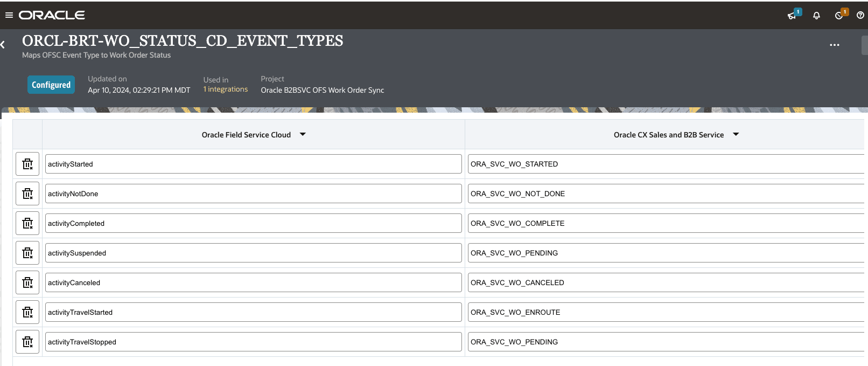868x366 pixels.
Task: Delete the activityTravelStarted row
Action: click(27, 312)
